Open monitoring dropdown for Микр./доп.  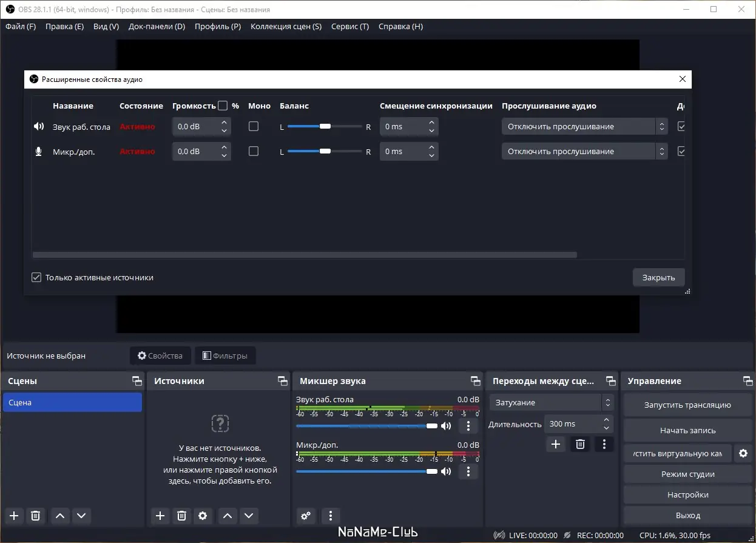(x=584, y=151)
